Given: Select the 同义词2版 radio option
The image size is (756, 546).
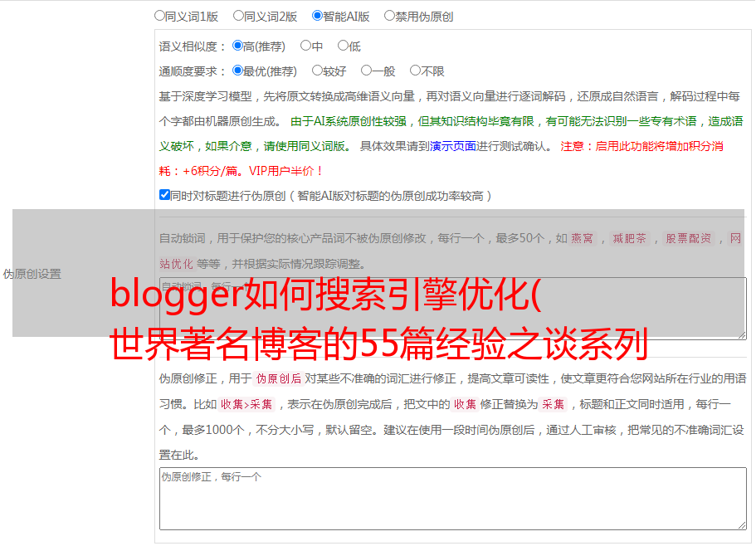Looking at the screenshot, I should tap(238, 16).
